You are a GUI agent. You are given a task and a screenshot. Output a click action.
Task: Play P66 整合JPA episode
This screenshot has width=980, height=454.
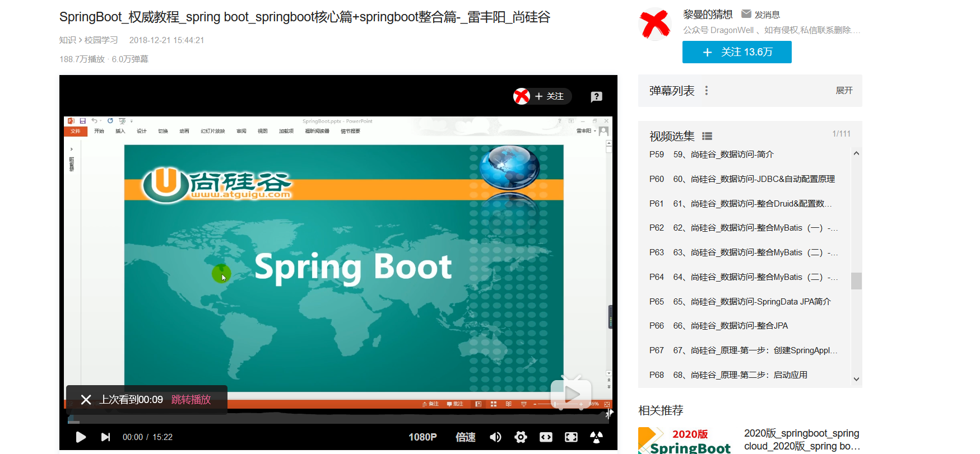[744, 326]
